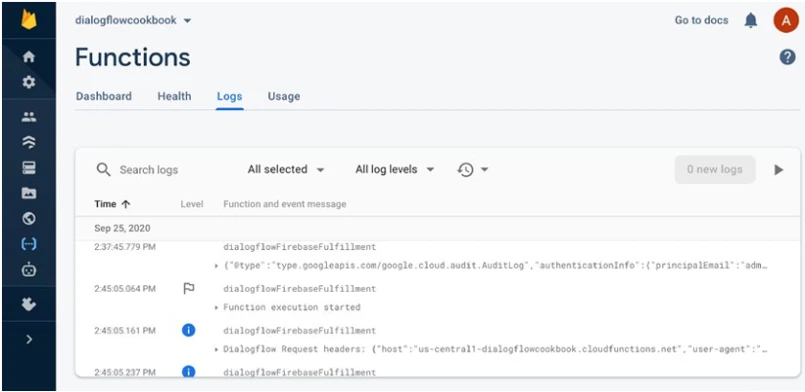
Task: Click the play logs stream button
Action: coord(778,170)
